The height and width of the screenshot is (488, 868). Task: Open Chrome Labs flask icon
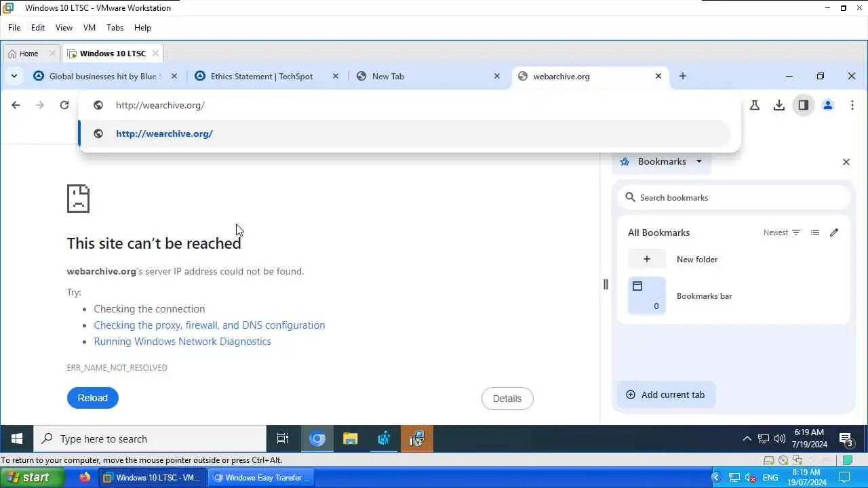pyautogui.click(x=755, y=105)
